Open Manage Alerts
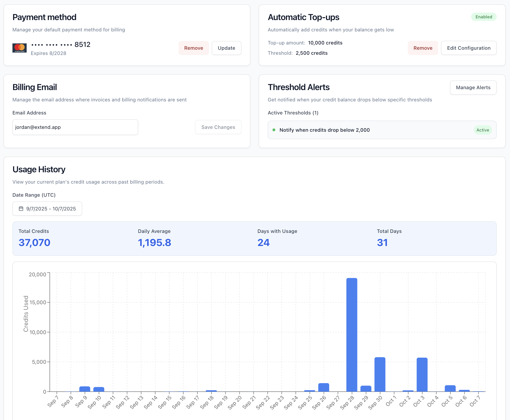 point(473,88)
